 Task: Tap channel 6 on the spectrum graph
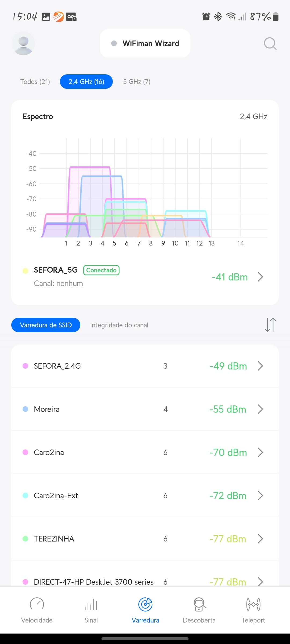(x=127, y=243)
